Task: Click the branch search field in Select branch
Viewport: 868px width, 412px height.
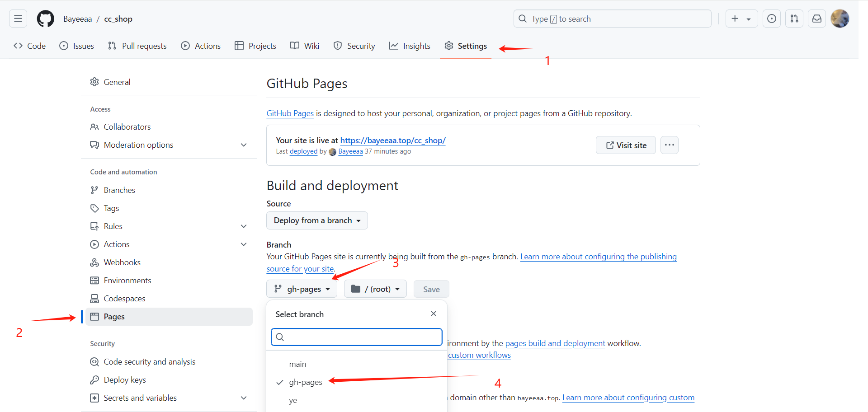Action: (356, 337)
